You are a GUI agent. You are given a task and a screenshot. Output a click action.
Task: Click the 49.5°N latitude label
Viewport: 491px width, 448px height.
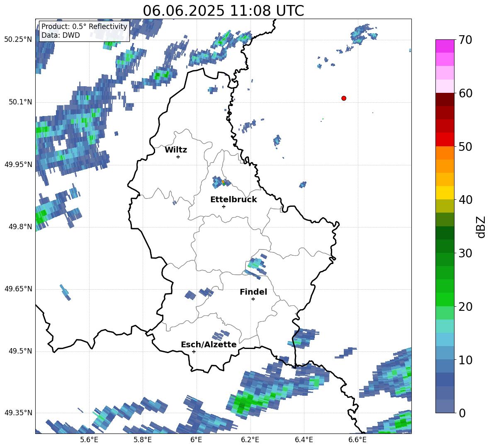[x=20, y=351]
